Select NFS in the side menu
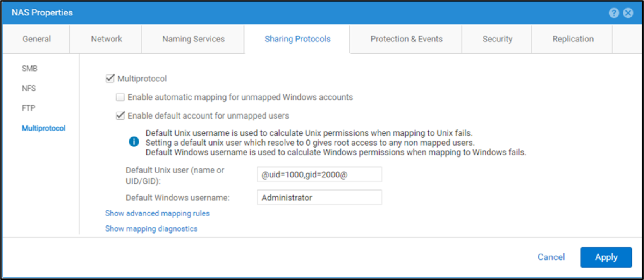The width and height of the screenshot is (644, 280). point(29,88)
